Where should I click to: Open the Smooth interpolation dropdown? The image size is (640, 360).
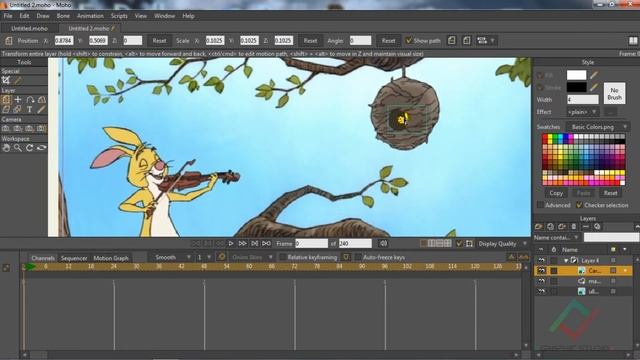172,257
